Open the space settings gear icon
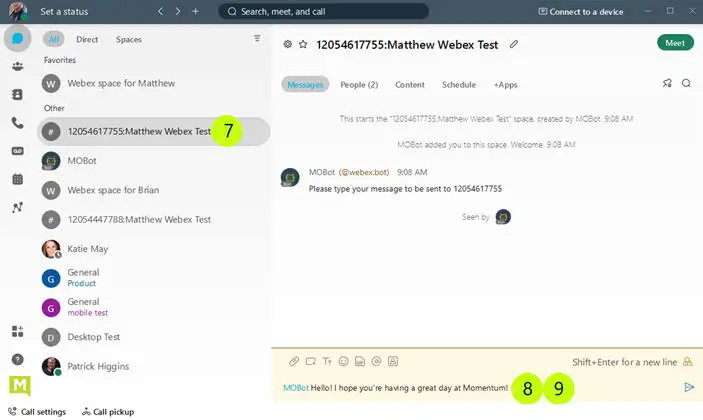 [x=288, y=44]
